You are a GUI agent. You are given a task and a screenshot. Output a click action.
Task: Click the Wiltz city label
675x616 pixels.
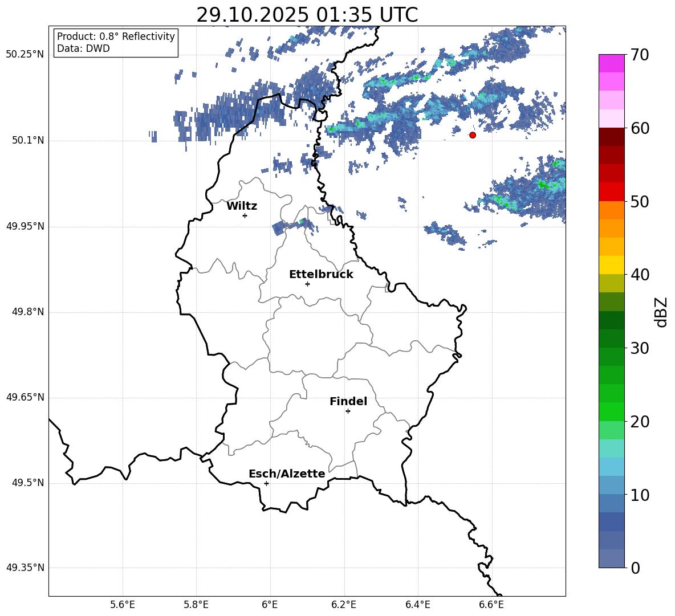click(x=242, y=206)
